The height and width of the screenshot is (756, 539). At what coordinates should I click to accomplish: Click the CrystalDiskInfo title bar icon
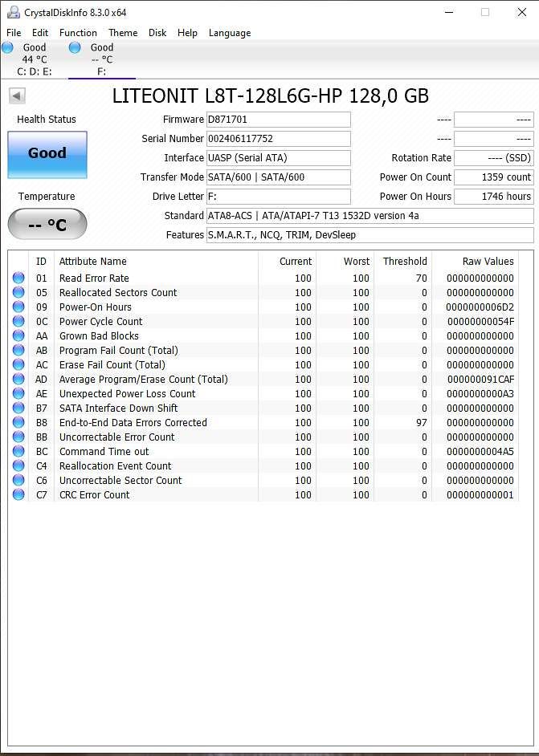pos(13,12)
